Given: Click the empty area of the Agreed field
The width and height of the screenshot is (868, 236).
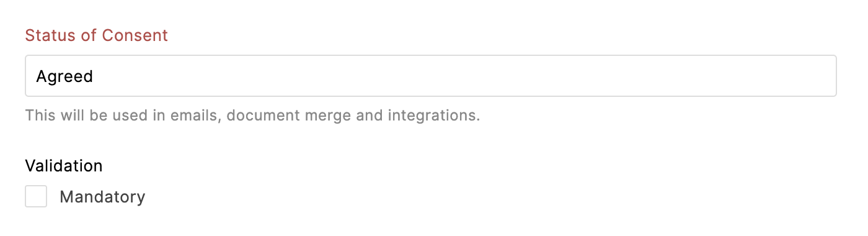Looking at the screenshot, I should 465,76.
